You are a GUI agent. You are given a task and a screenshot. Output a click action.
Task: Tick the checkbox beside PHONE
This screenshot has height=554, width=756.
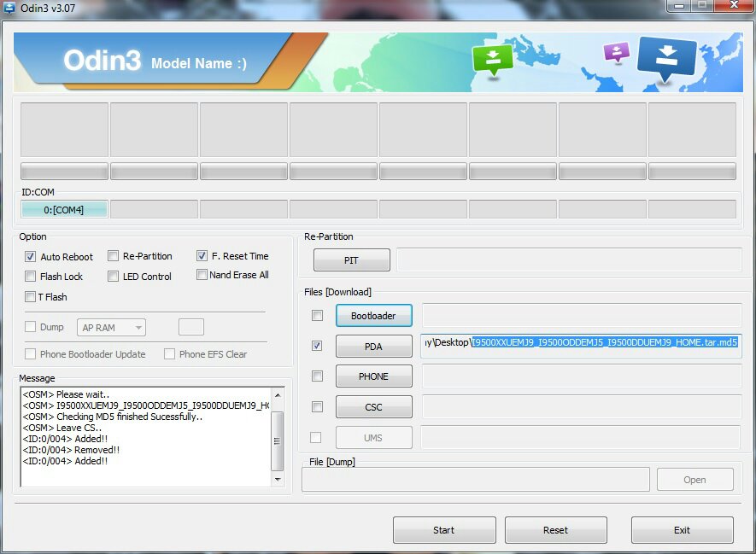pos(317,376)
